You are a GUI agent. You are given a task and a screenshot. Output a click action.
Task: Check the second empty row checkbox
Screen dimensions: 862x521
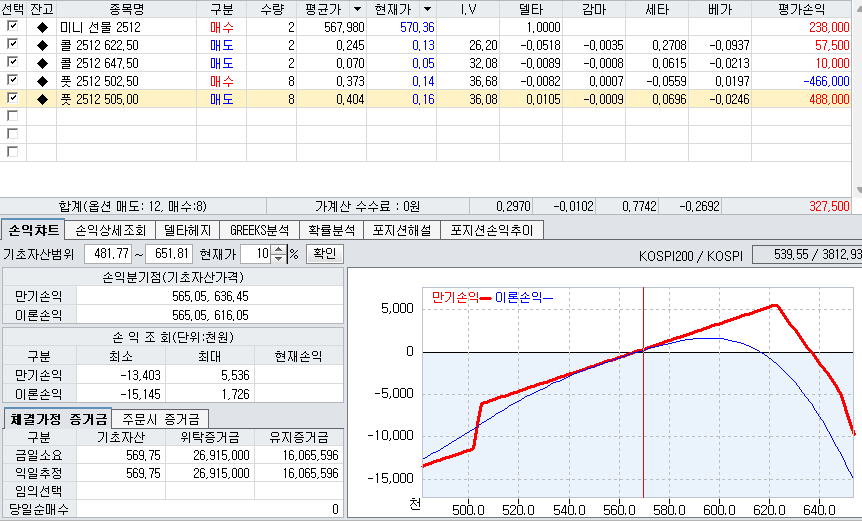pyautogui.click(x=12, y=134)
